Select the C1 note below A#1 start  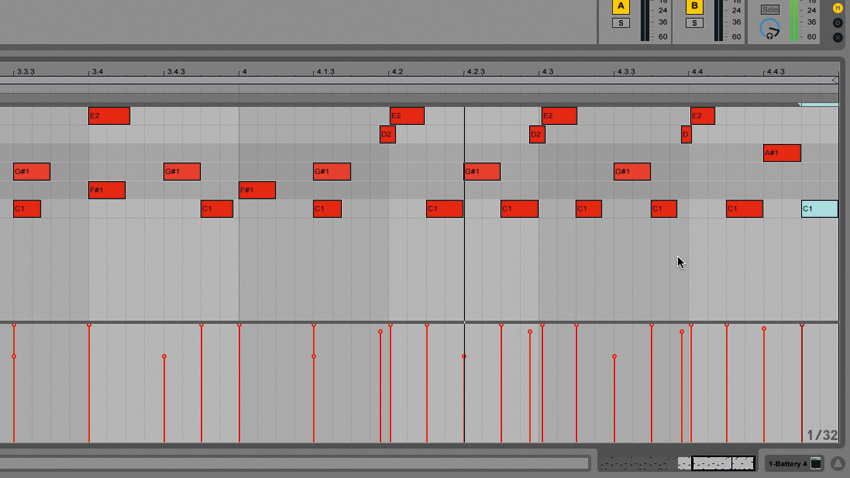coord(744,209)
